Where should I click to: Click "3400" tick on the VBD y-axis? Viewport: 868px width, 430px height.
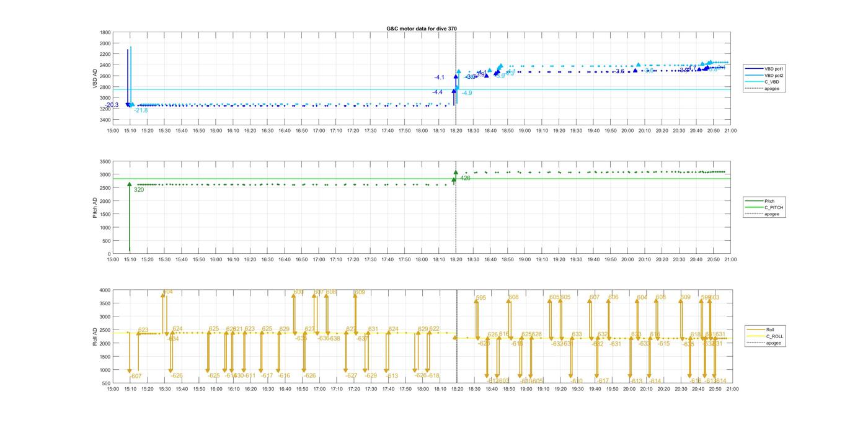click(105, 120)
